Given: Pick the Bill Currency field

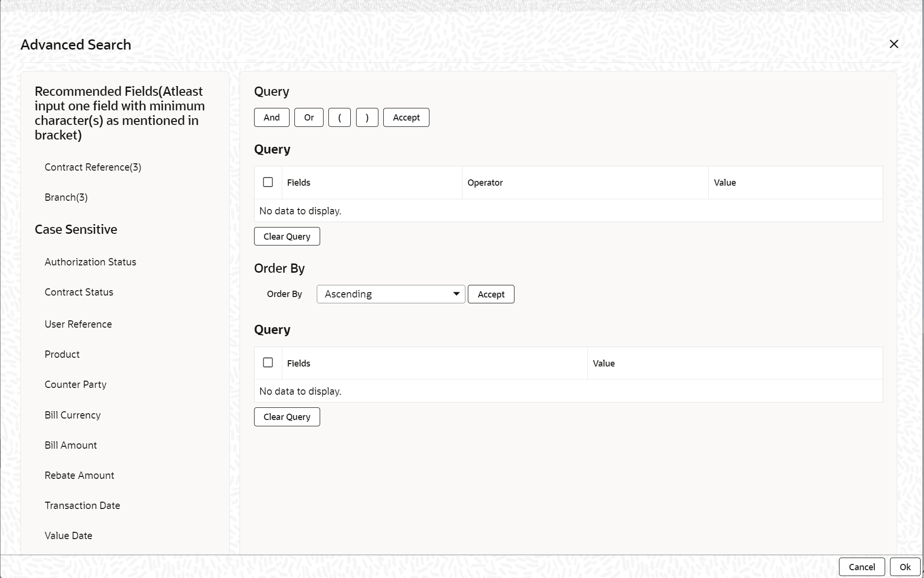Looking at the screenshot, I should 72,415.
